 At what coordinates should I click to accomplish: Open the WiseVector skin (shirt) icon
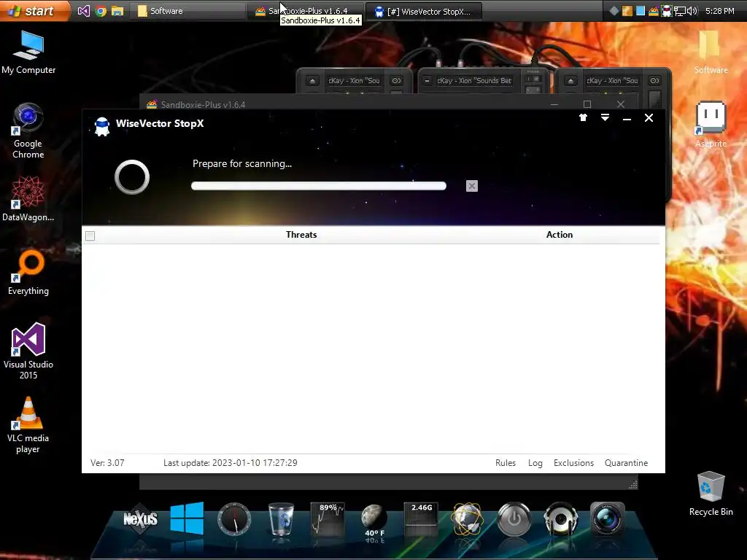click(x=583, y=117)
